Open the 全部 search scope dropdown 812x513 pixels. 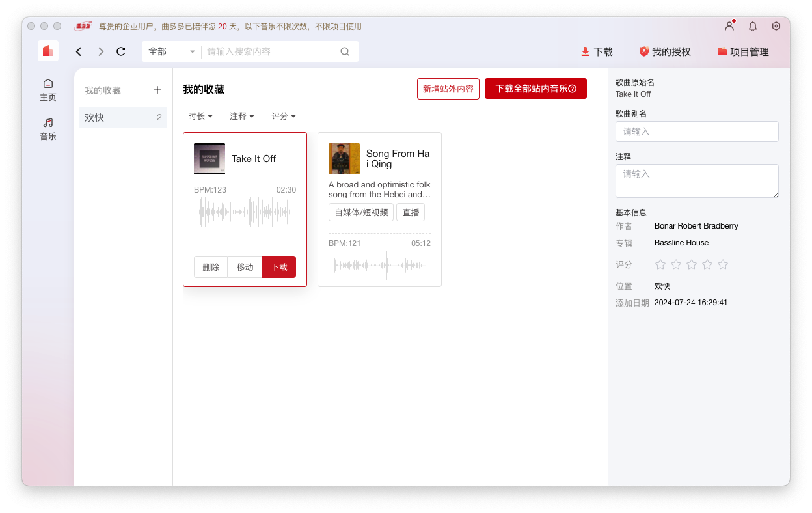[171, 51]
